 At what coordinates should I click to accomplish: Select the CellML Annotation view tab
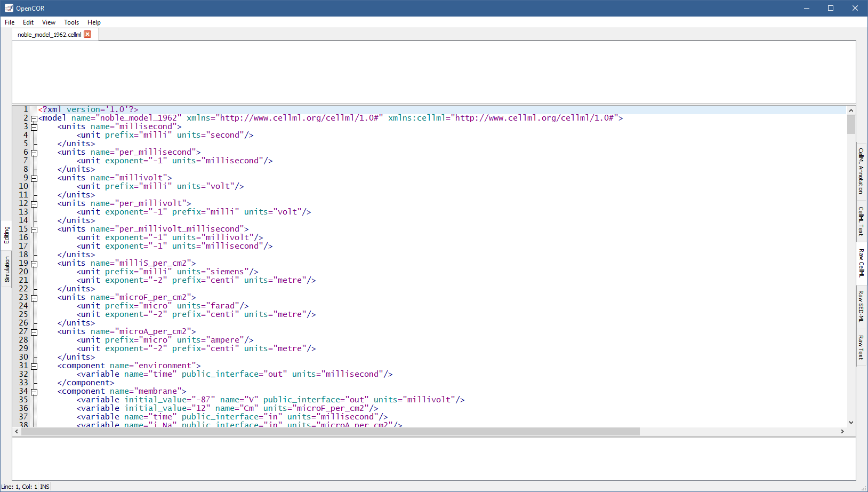(x=861, y=171)
